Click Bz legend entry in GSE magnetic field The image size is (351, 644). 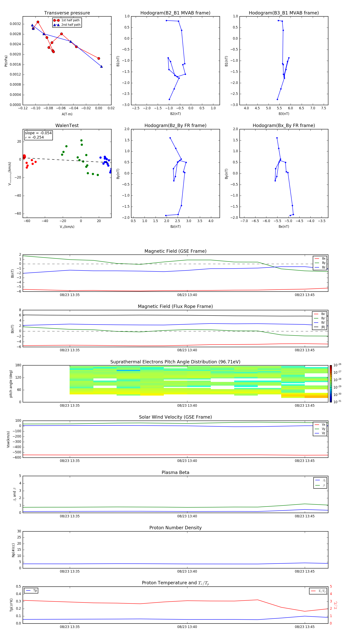[x=320, y=268]
